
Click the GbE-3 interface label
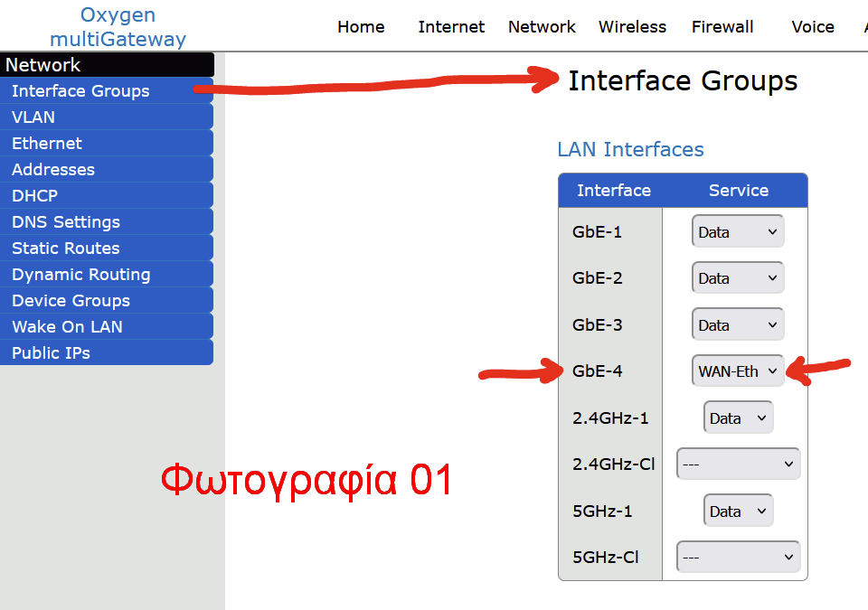(x=597, y=324)
